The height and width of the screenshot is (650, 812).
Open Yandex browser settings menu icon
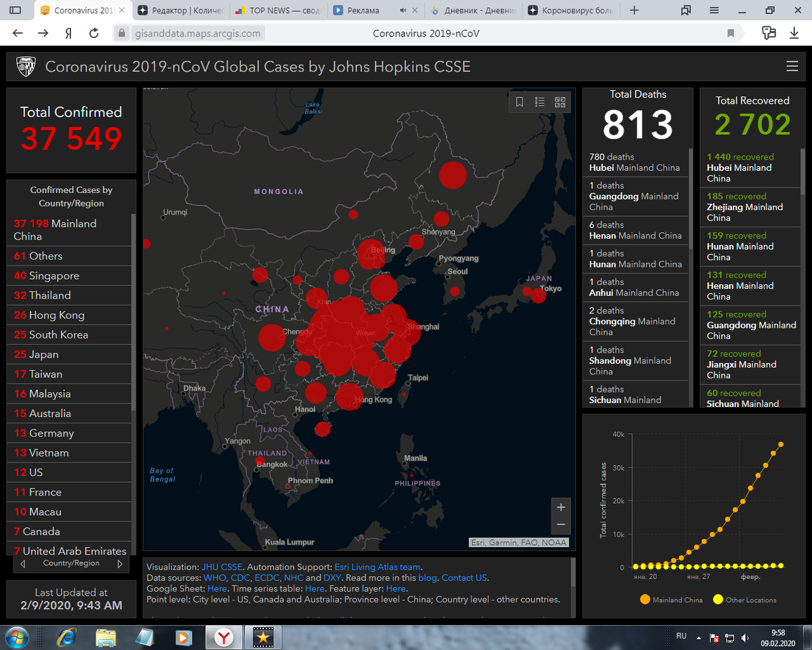(x=715, y=10)
